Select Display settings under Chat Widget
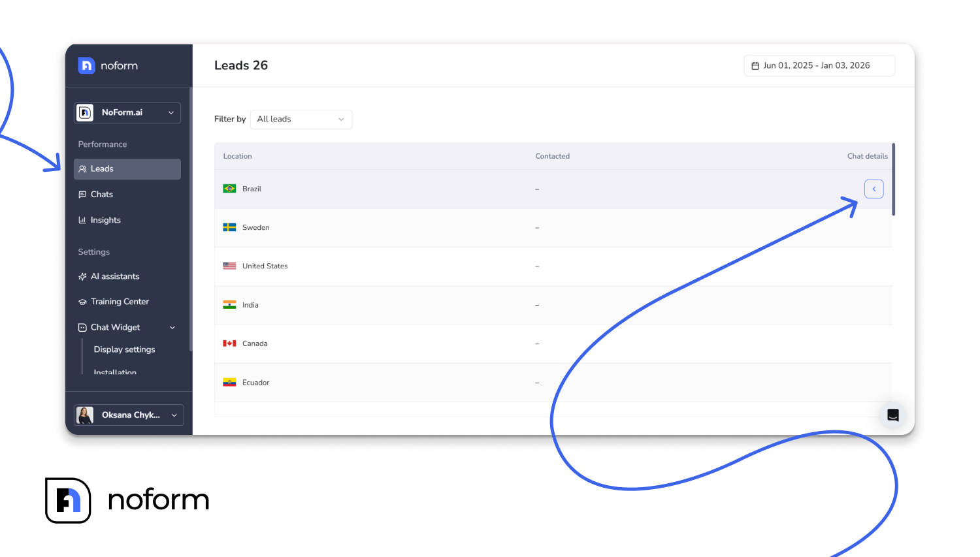The width and height of the screenshot is (980, 557). click(124, 349)
